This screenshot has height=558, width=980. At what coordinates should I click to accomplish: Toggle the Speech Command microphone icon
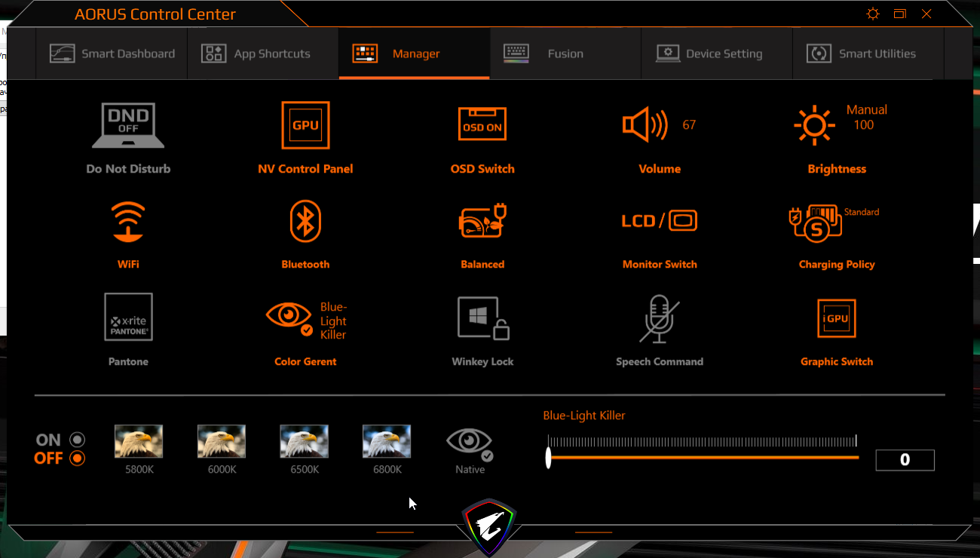click(660, 318)
